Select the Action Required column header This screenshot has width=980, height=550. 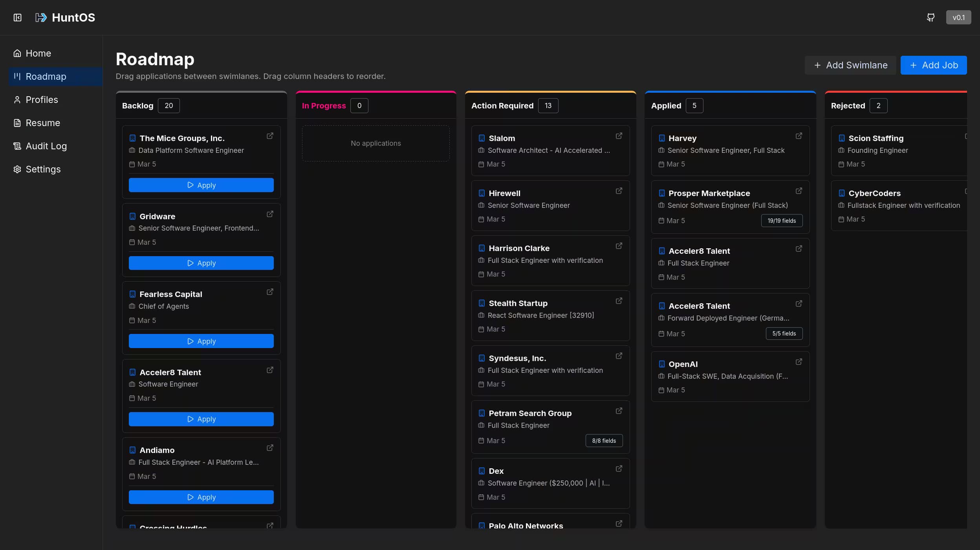pyautogui.click(x=502, y=106)
